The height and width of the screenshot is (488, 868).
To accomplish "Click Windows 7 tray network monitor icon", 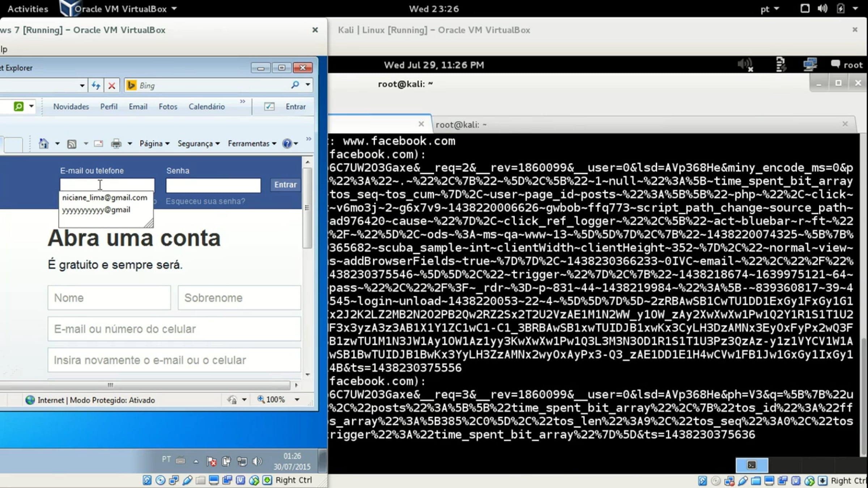I will [242, 461].
